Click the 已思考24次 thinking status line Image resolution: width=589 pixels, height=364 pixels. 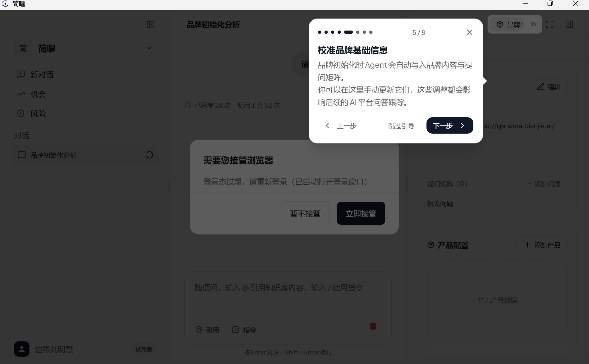[232, 105]
